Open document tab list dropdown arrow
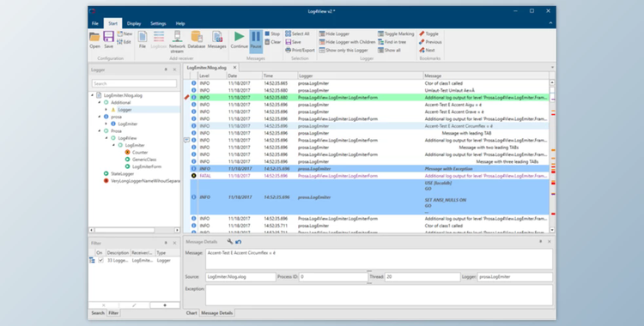644x326 pixels. [552, 67]
